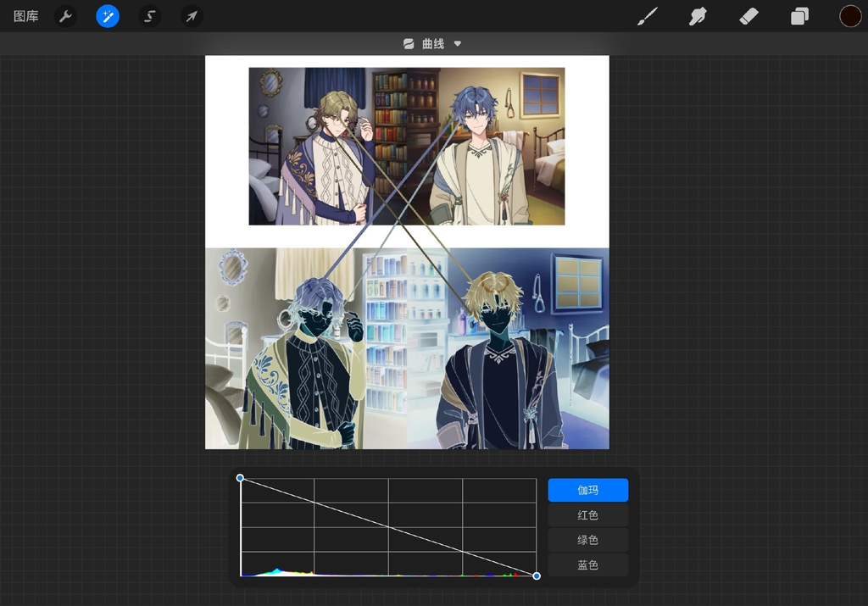
Task: Go back to 图库 gallery
Action: 26,16
